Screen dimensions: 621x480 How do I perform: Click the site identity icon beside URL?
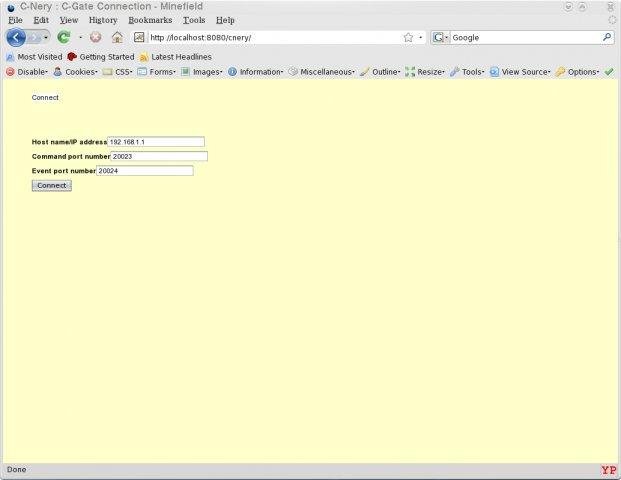click(x=139, y=37)
